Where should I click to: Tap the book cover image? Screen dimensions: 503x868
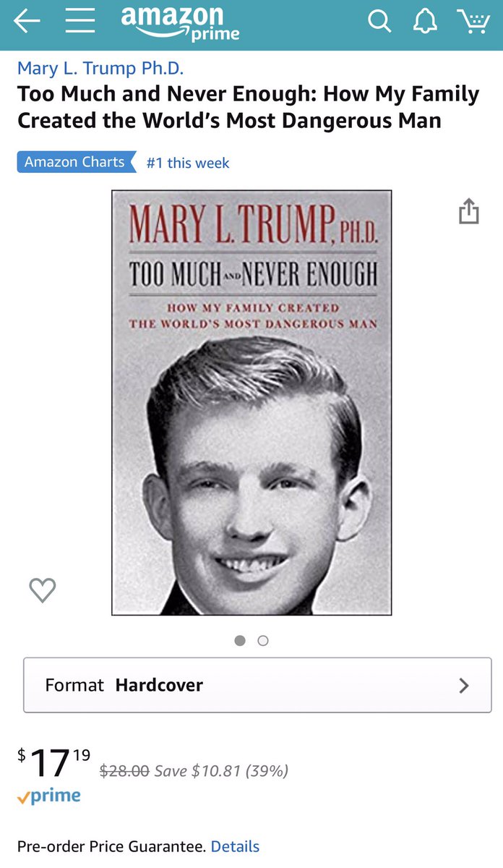click(x=252, y=403)
